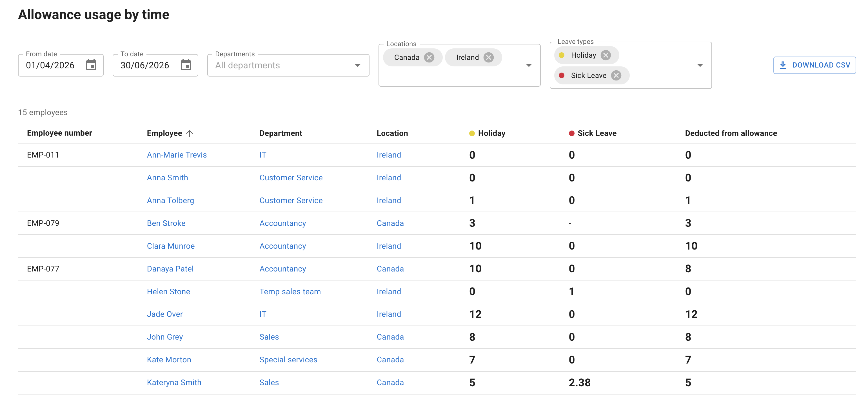
Task: Expand the Locations dropdown arrow
Action: coord(529,65)
